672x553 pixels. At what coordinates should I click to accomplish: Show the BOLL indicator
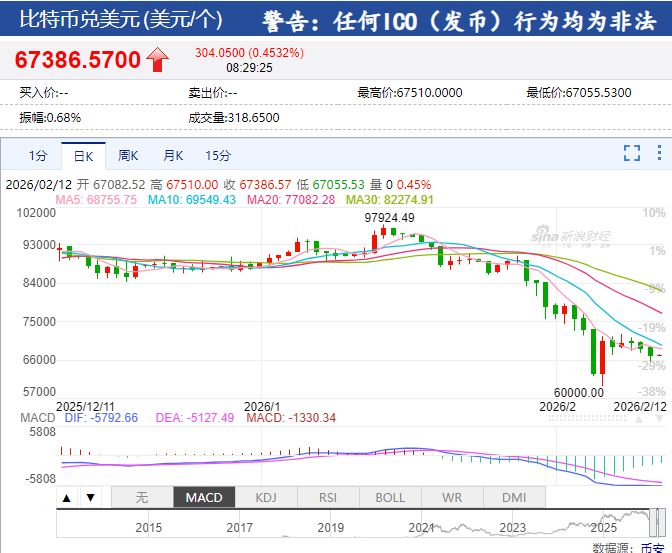point(390,497)
